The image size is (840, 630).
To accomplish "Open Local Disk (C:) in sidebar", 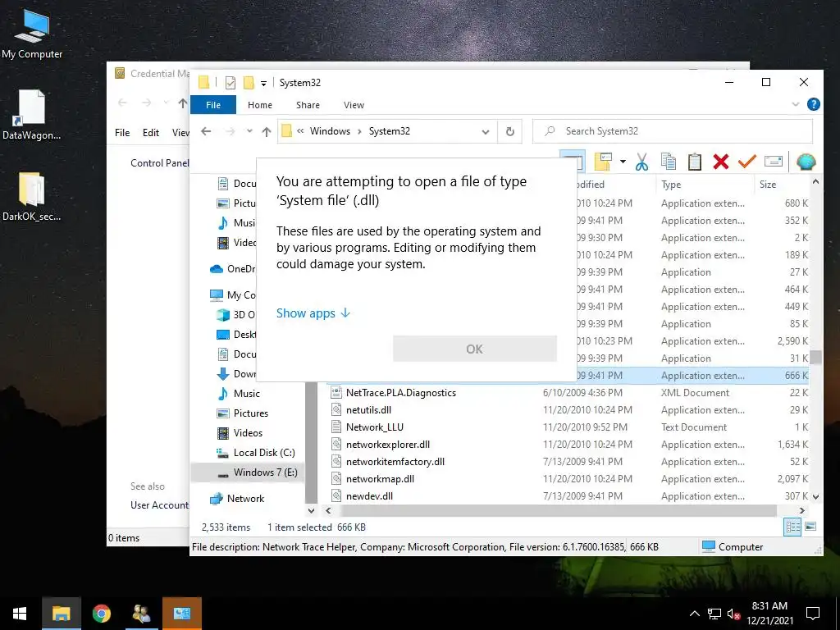I will click(x=264, y=453).
